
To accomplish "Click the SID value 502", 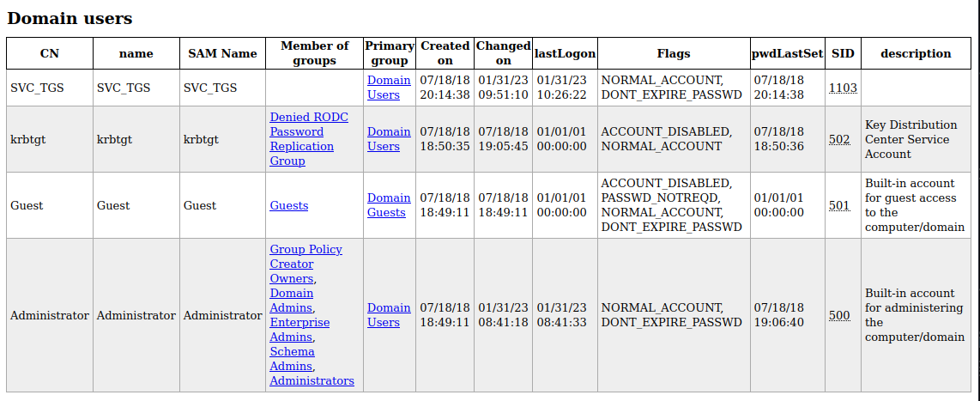I will click(839, 139).
